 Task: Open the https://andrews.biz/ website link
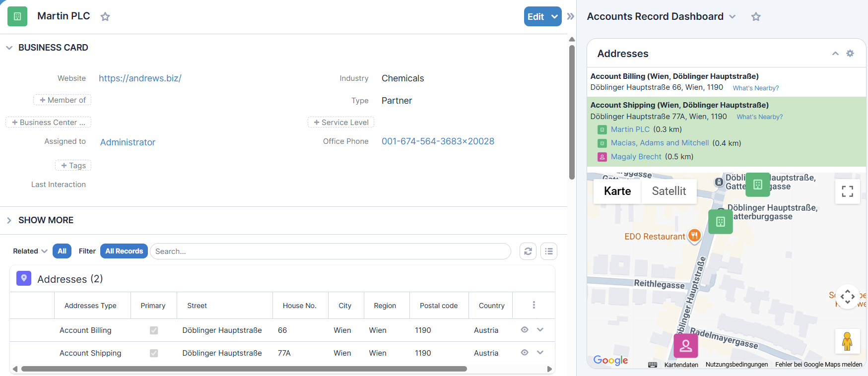[x=140, y=78]
